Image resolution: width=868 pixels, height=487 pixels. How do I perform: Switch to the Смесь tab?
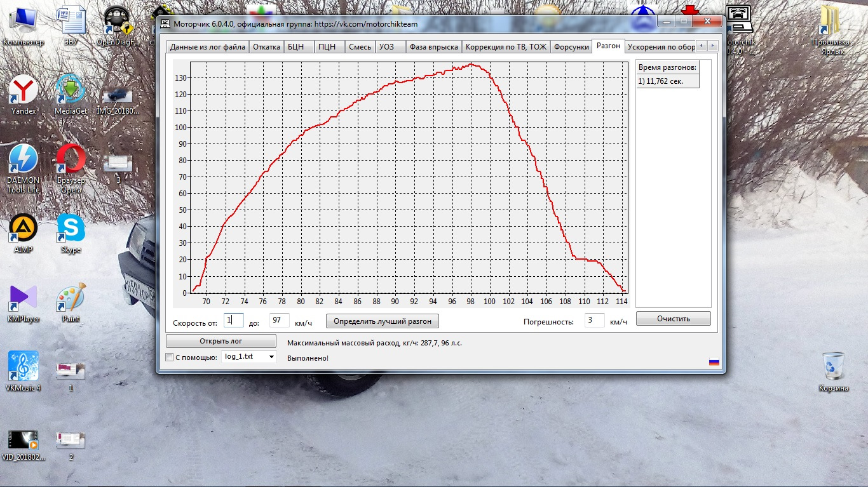[360, 47]
